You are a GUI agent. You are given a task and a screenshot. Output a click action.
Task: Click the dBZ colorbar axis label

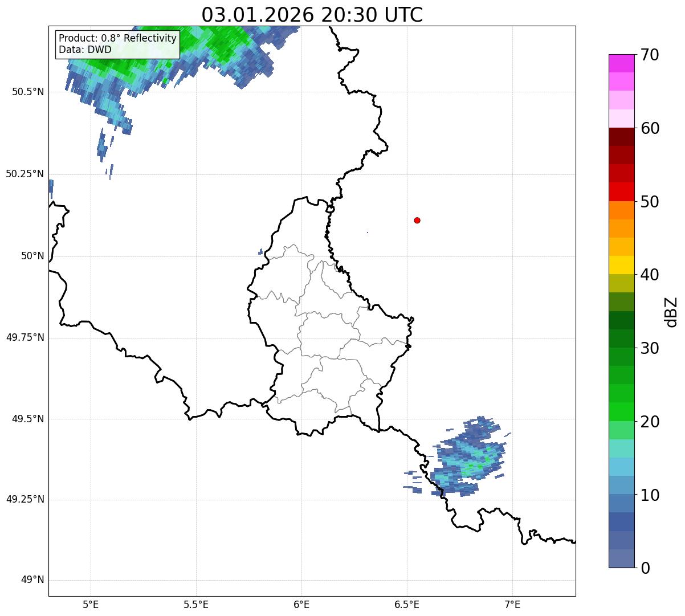click(671, 312)
